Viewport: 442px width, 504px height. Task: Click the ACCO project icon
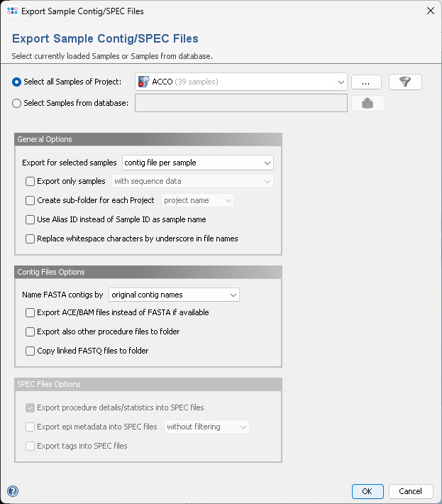pyautogui.click(x=144, y=82)
